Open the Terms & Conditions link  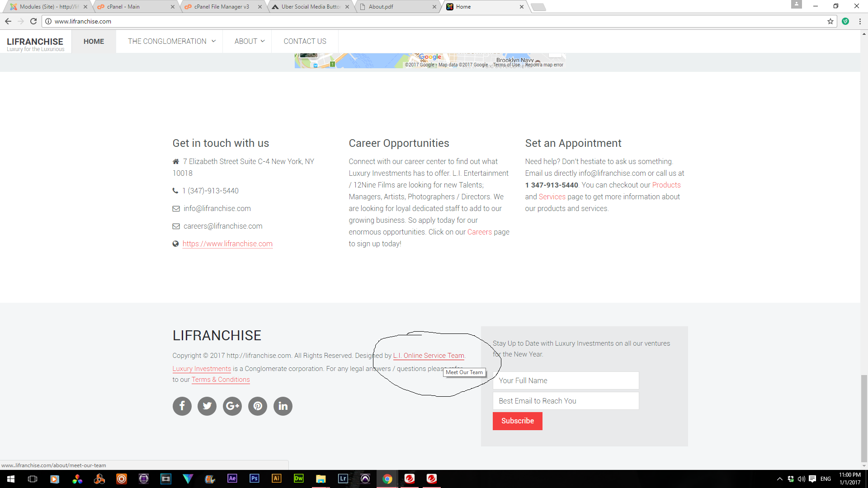tap(220, 380)
